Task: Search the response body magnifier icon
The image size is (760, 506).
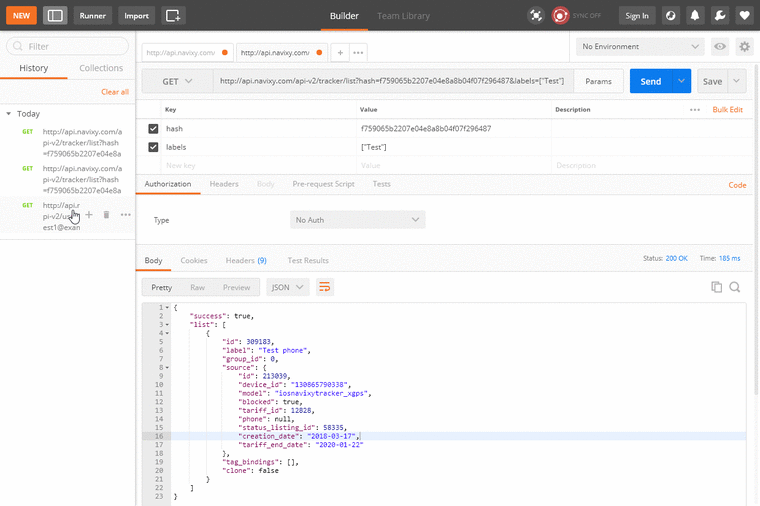Action: click(x=734, y=287)
